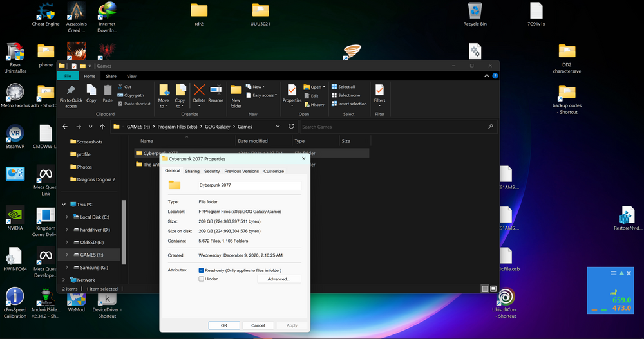The width and height of the screenshot is (644, 339).
Task: Click Select all in ribbon
Action: pyautogui.click(x=343, y=87)
